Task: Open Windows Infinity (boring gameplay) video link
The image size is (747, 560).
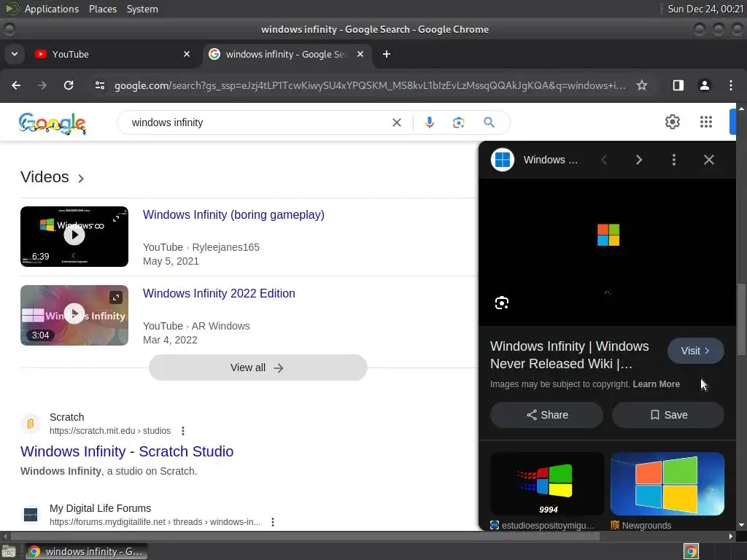Action: click(x=233, y=215)
